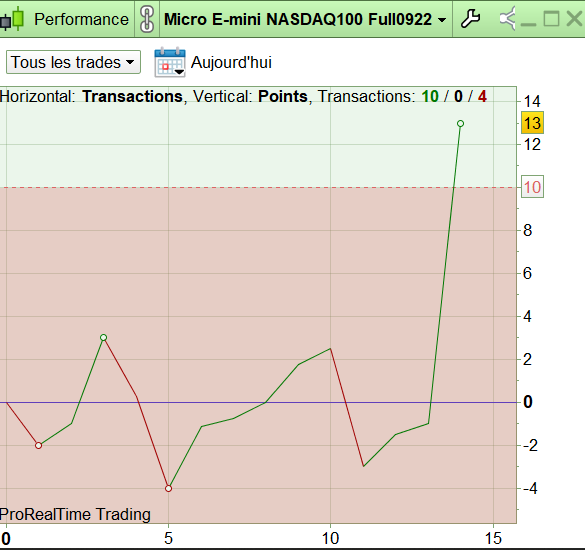This screenshot has height=550, width=585.
Task: Click the ProRealTime Trading label
Action: 75,514
